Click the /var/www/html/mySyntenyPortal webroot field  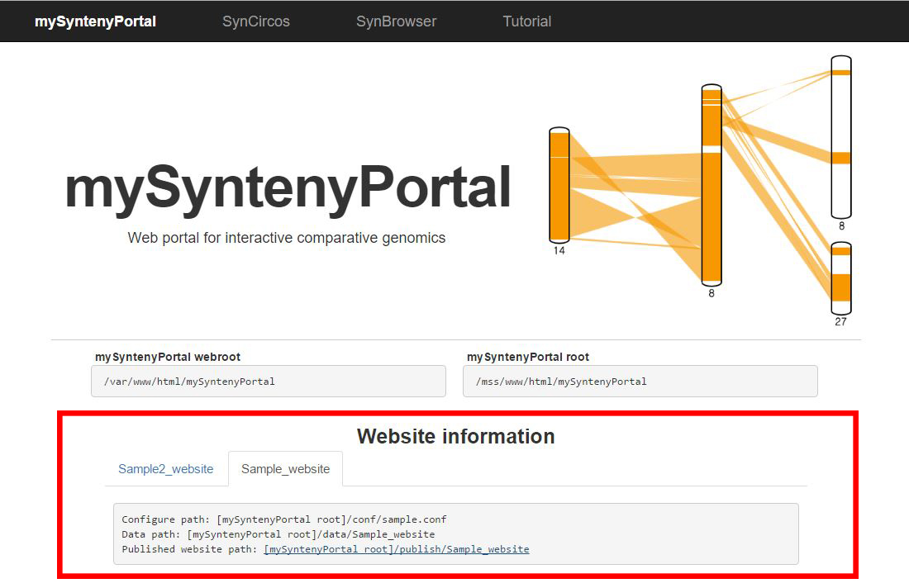268,382
